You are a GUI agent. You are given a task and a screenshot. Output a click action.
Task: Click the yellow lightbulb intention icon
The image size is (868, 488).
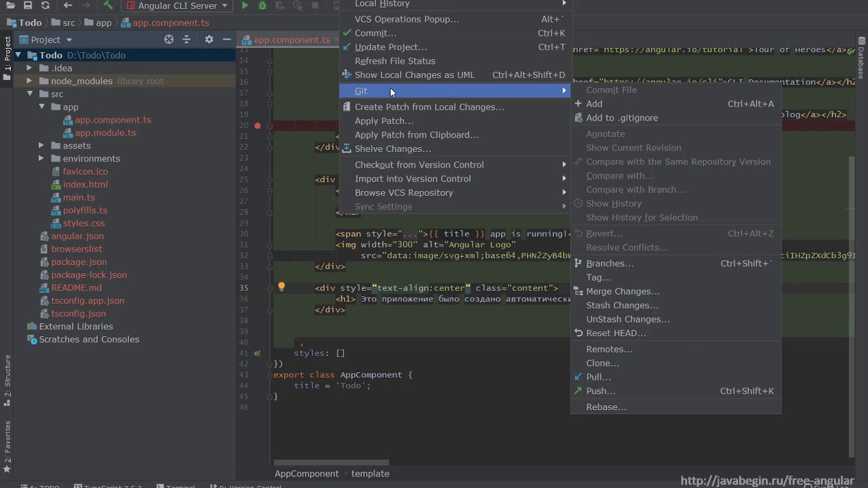281,287
